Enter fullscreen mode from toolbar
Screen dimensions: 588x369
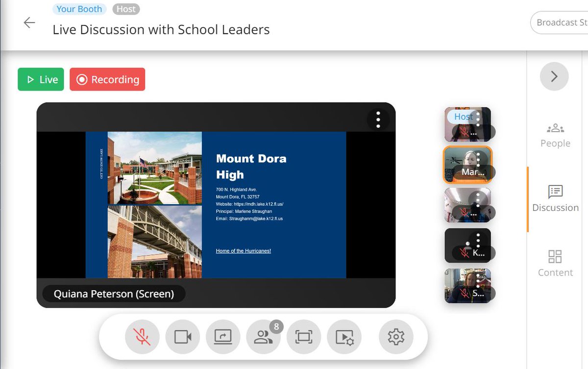click(x=303, y=336)
